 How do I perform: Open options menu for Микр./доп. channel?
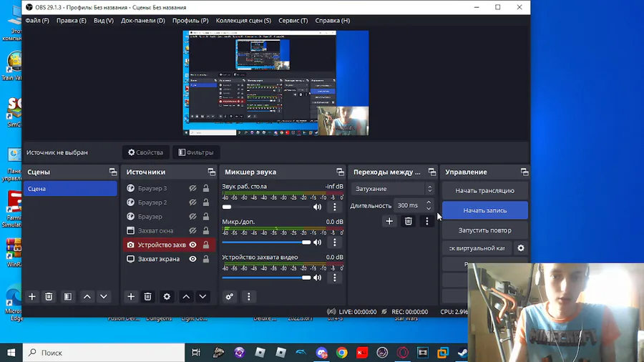[x=335, y=242]
